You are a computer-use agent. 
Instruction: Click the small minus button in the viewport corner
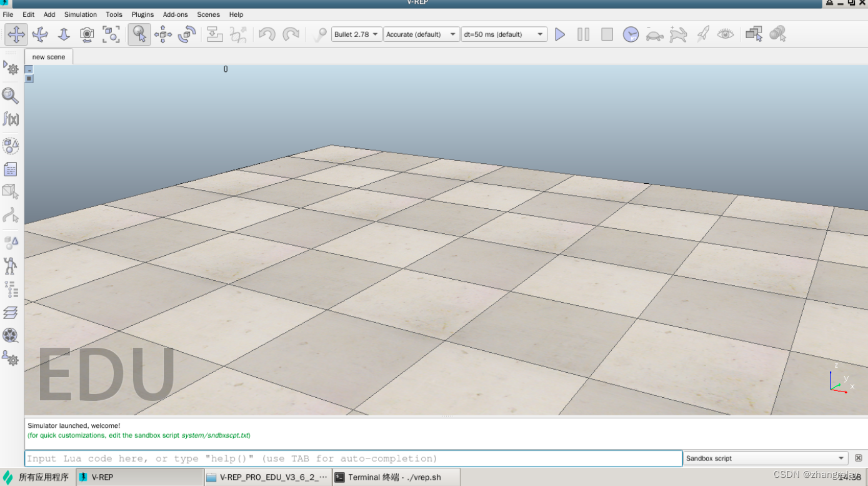(29, 70)
